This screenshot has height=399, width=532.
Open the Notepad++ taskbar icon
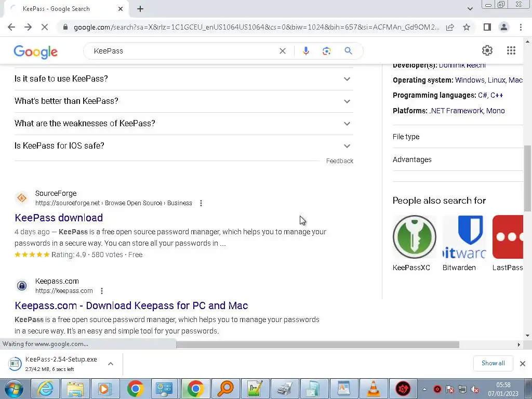click(x=255, y=389)
